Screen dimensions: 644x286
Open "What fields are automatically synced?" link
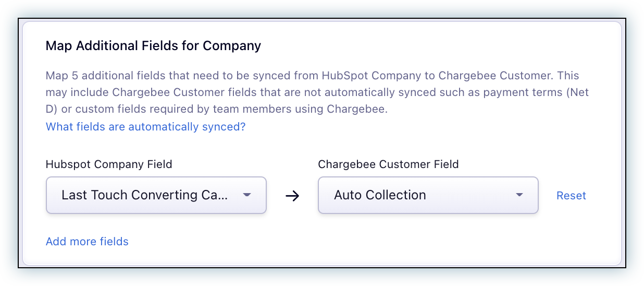(145, 127)
